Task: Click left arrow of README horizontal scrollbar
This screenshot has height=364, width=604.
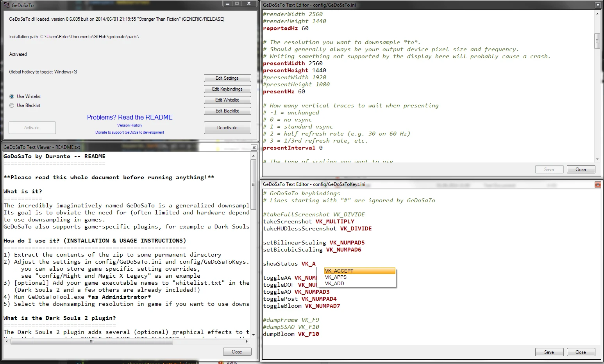Action: point(6,341)
